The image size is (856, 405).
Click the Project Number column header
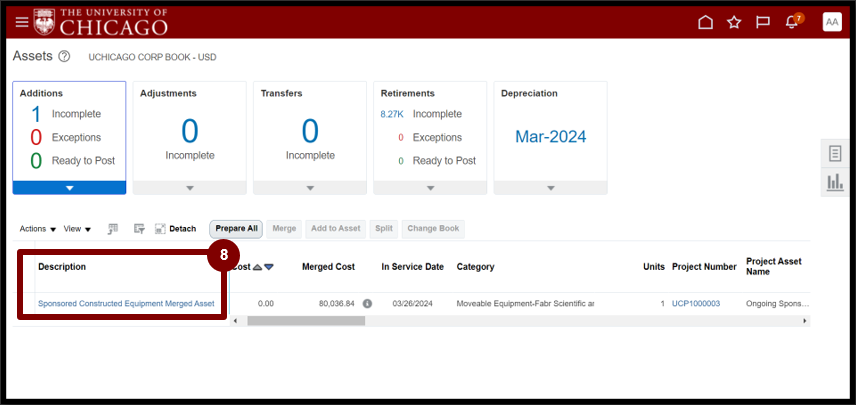point(704,267)
